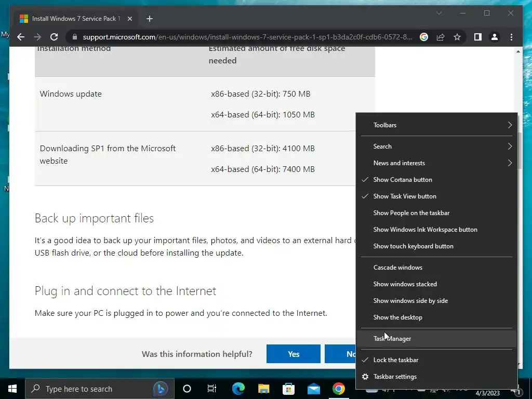Open the Google icon in address bar
This screenshot has height=399, width=532.
click(x=424, y=37)
